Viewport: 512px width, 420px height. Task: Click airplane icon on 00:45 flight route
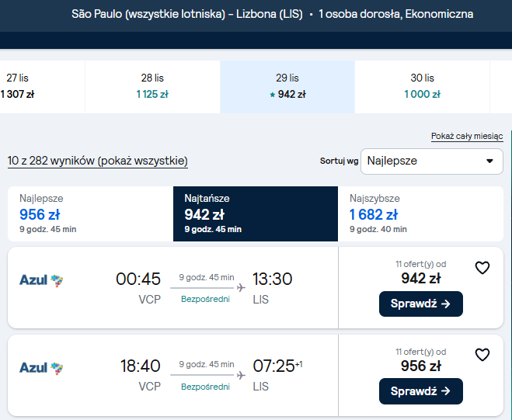pyautogui.click(x=241, y=288)
